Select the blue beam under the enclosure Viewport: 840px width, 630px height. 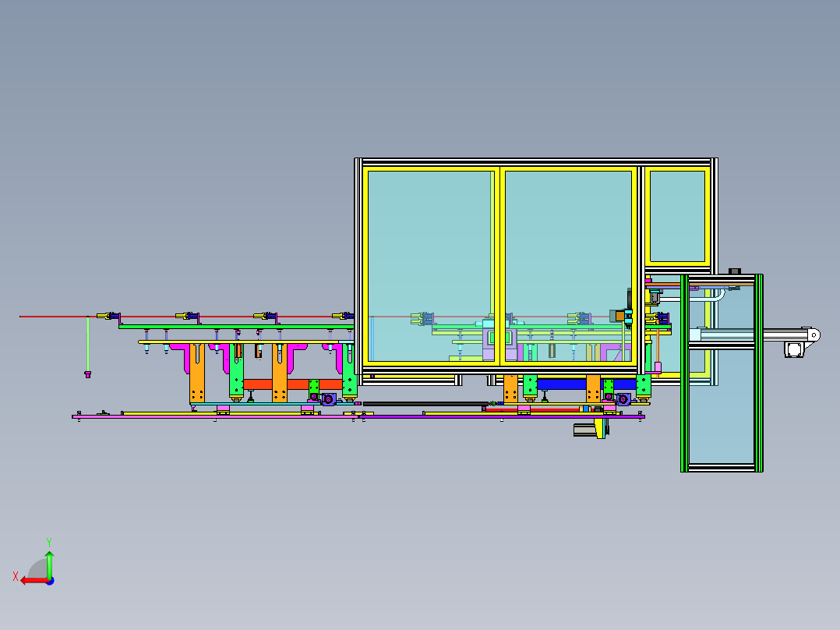pos(587,384)
